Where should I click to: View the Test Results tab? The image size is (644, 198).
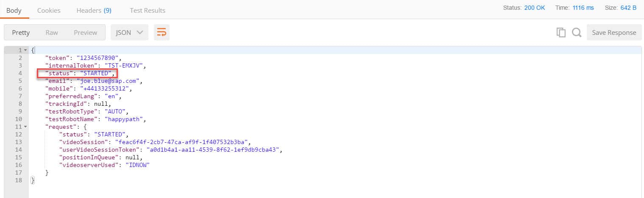point(148,10)
